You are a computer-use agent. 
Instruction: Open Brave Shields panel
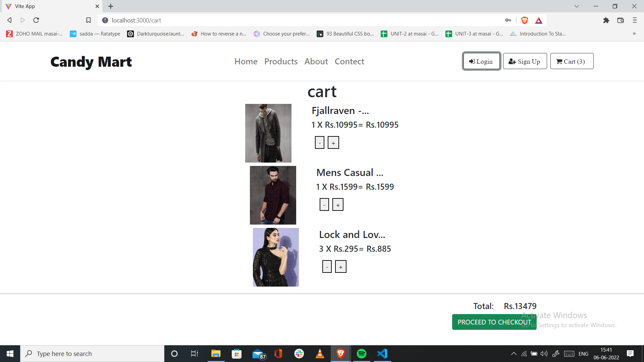(x=524, y=20)
